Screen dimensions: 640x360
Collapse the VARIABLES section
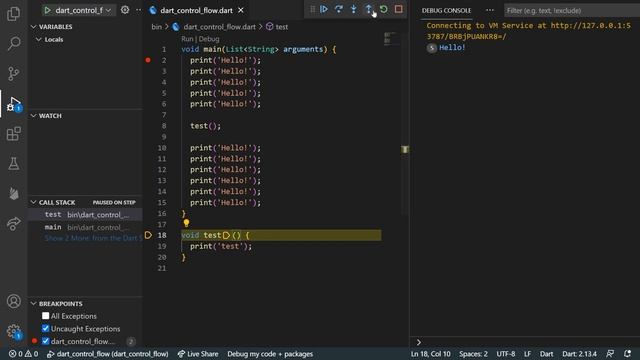coord(33,27)
